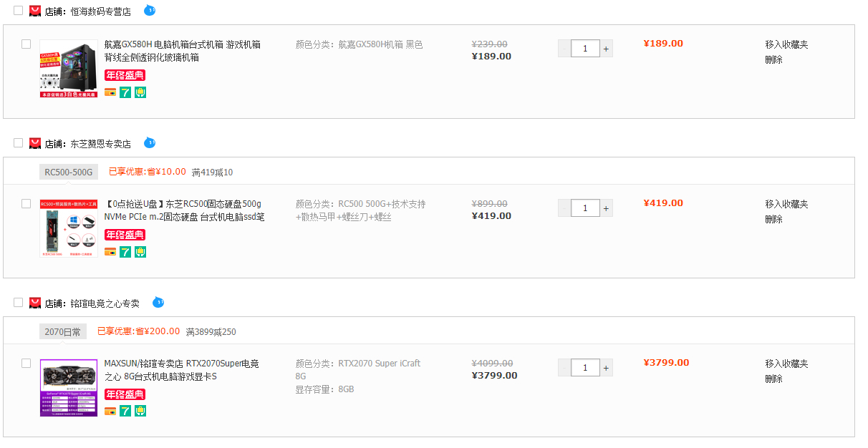The image size is (868, 448).
Task: Click the green guarantee icon under the MAXSUN RTX2070Super card
Action: (140, 412)
